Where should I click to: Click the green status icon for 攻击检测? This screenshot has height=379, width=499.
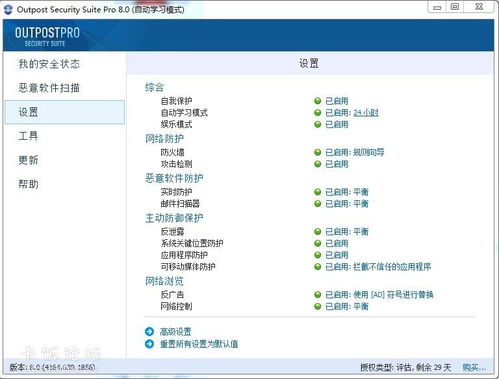(x=318, y=164)
